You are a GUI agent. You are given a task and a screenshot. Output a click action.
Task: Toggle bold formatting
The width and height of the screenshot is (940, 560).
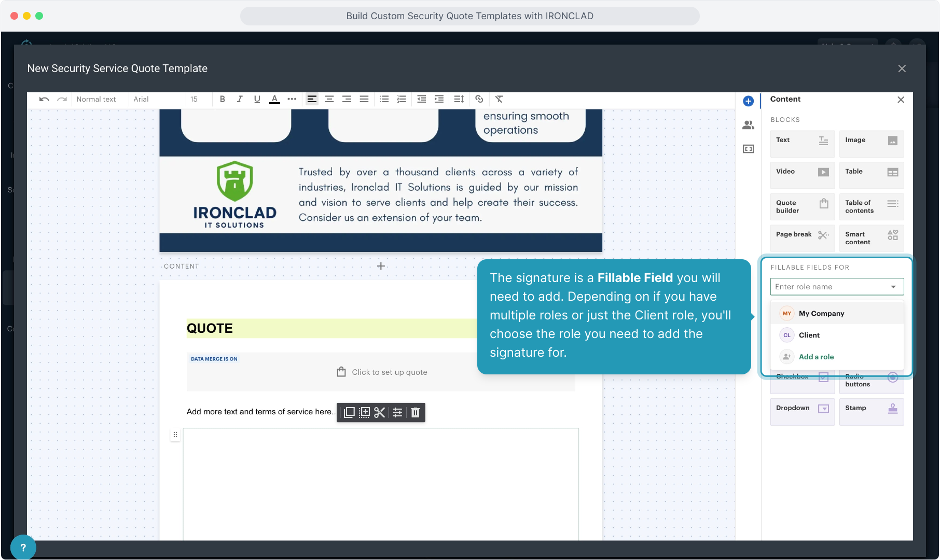tap(223, 99)
